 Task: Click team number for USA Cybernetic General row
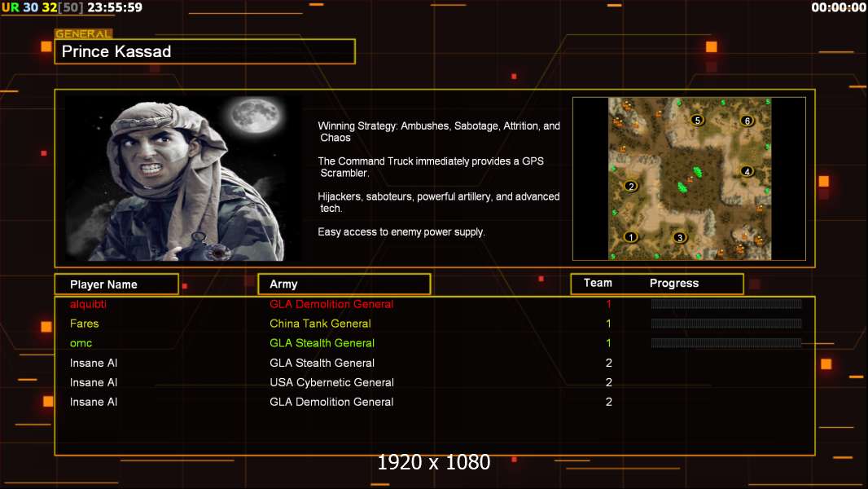pyautogui.click(x=608, y=382)
